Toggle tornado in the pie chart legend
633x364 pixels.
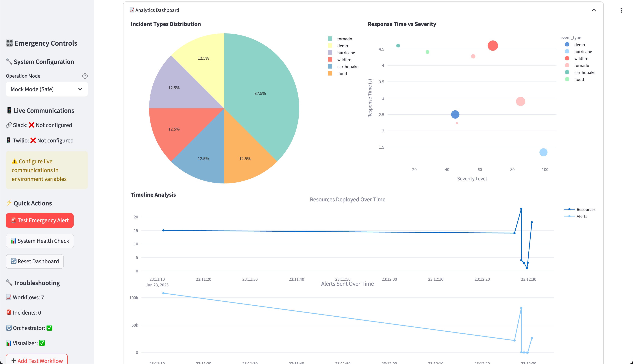344,39
